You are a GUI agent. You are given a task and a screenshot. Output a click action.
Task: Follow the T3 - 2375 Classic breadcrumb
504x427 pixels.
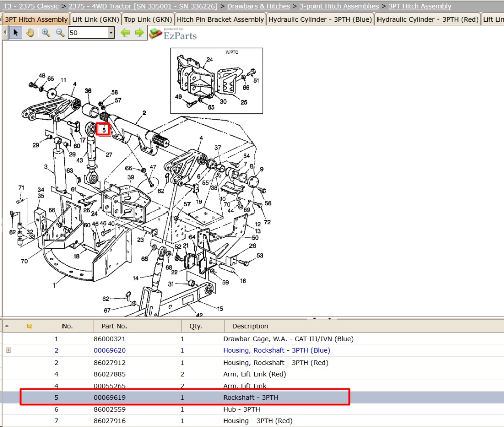pyautogui.click(x=31, y=6)
